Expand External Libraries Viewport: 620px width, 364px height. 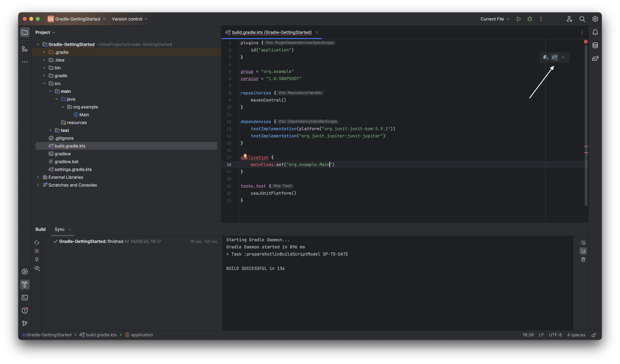click(38, 177)
